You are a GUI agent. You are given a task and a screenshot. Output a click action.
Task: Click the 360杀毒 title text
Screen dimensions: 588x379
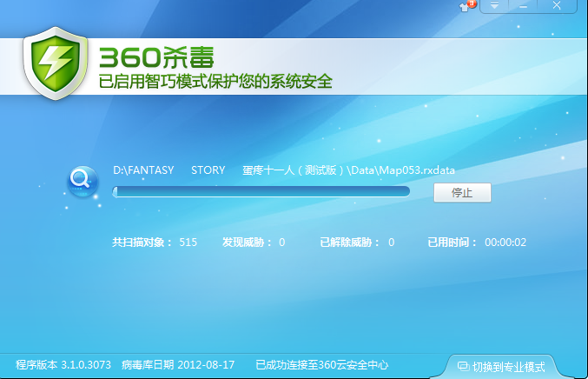coord(156,57)
